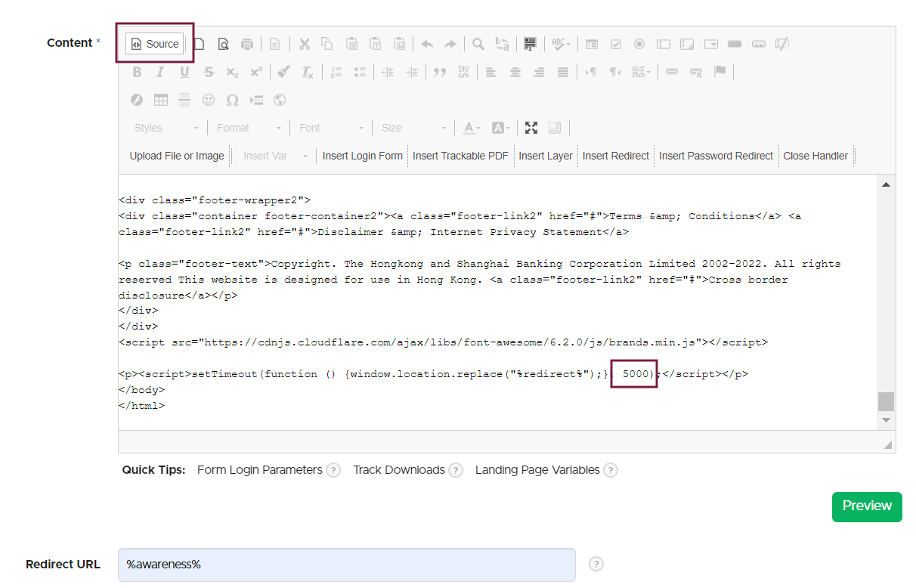Click the Decrease Indent icon
The width and height of the screenshot is (916, 588).
[x=388, y=73]
